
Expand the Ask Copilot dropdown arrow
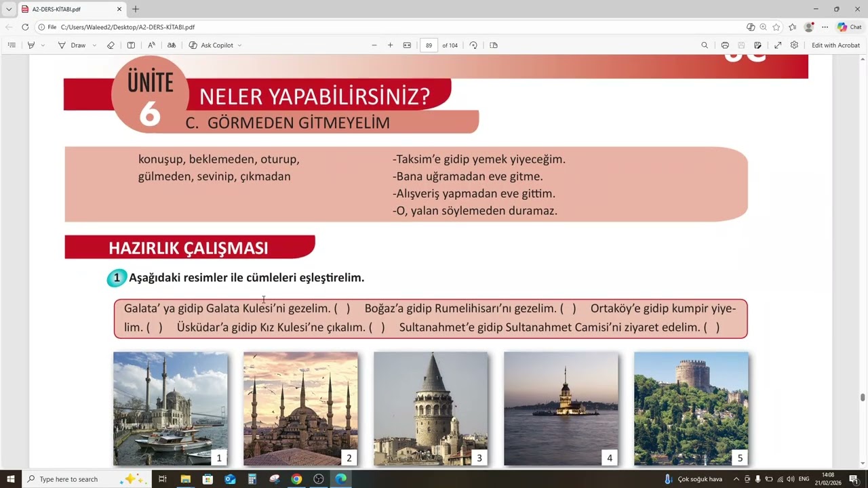coord(239,45)
